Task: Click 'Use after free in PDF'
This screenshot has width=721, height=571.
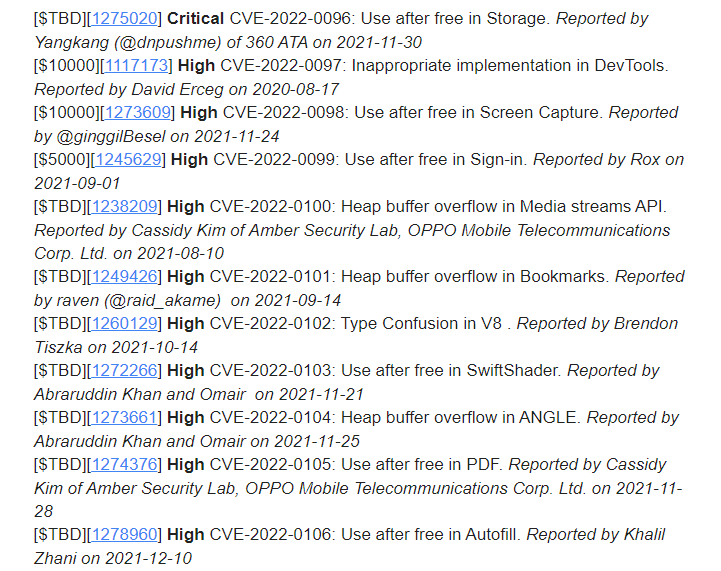Action: tap(420, 464)
